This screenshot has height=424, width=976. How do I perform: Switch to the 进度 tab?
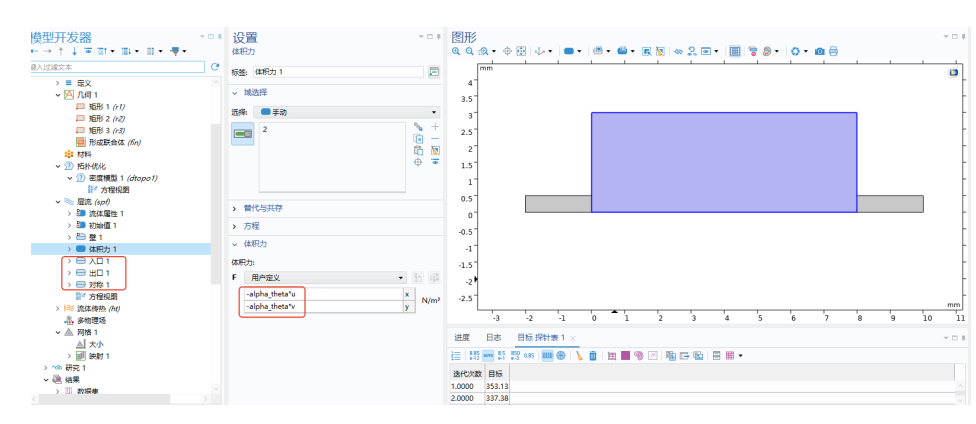462,337
